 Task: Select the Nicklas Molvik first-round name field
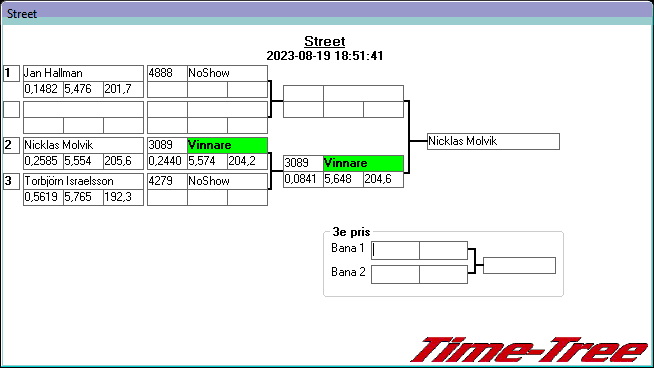click(83, 145)
